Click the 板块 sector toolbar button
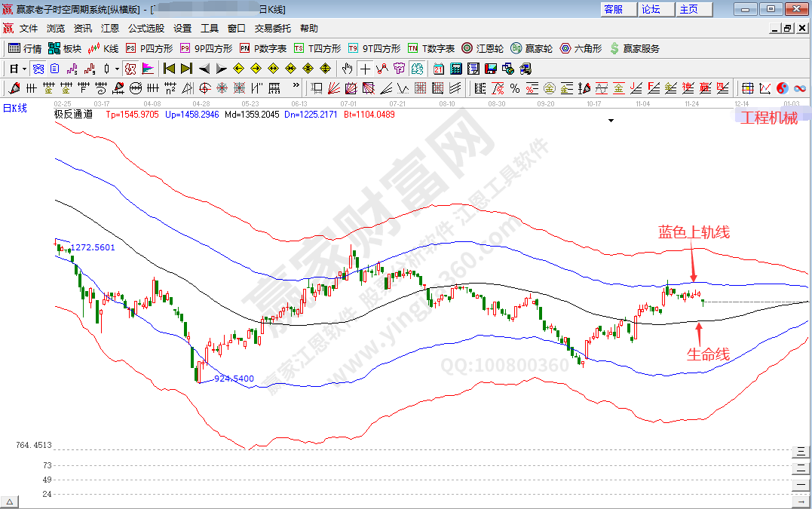 pos(65,48)
